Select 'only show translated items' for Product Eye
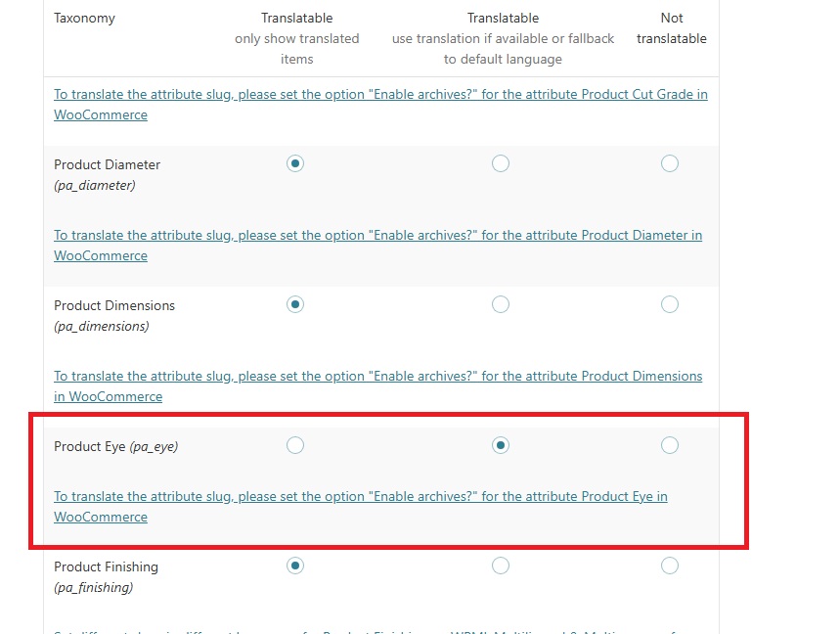Image resolution: width=840 pixels, height=634 pixels. pyautogui.click(x=295, y=445)
